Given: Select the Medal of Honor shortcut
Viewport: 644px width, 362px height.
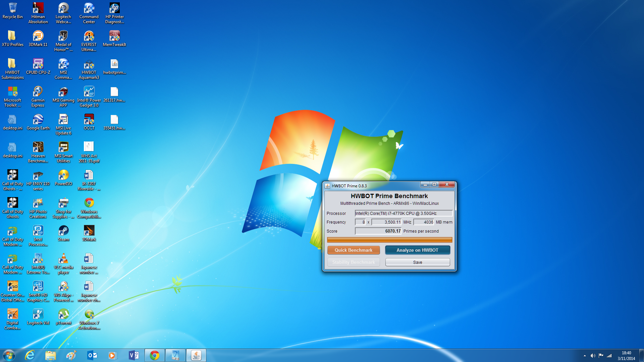Looking at the screenshot, I should (x=63, y=41).
